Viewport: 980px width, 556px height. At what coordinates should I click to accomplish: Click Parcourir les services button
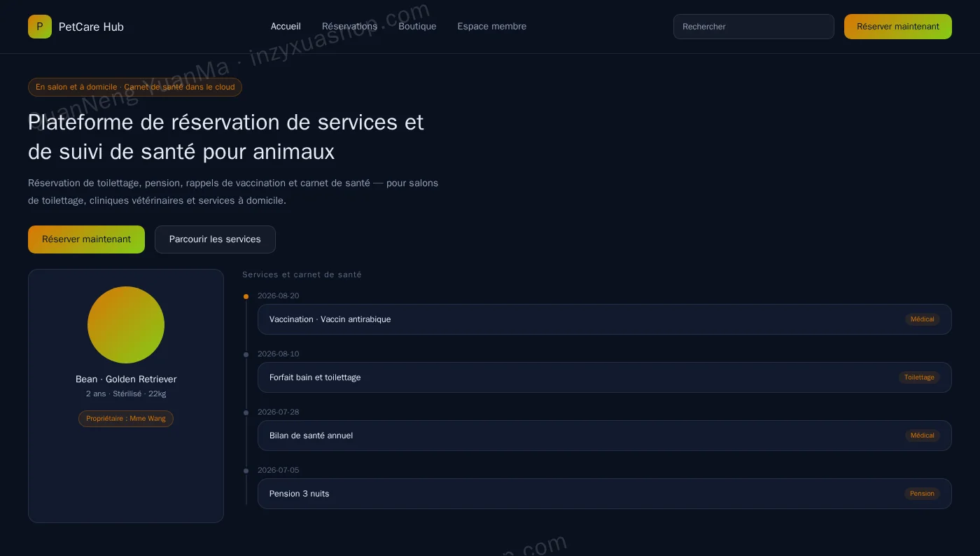point(215,239)
